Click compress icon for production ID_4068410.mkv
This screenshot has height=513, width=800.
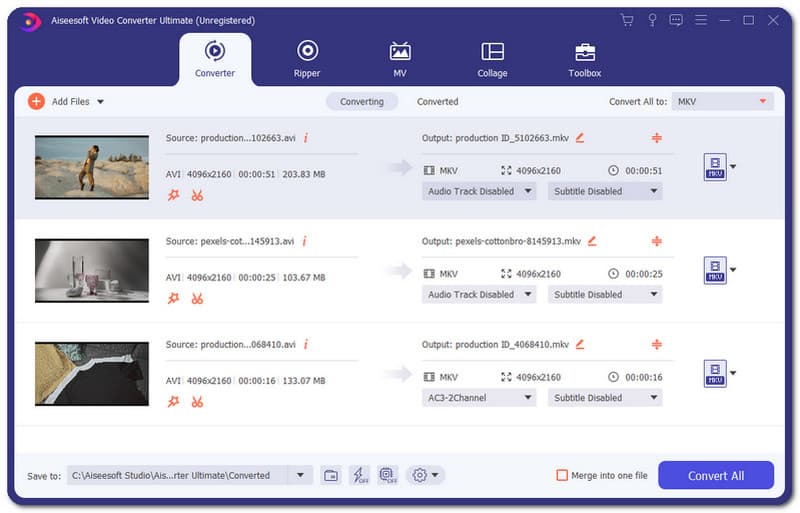coord(657,345)
